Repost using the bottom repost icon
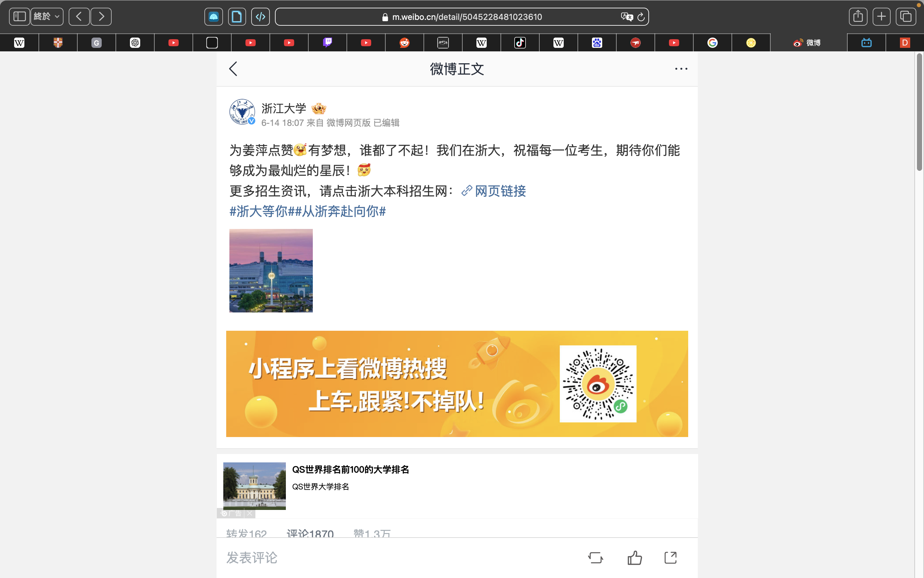 click(x=596, y=558)
